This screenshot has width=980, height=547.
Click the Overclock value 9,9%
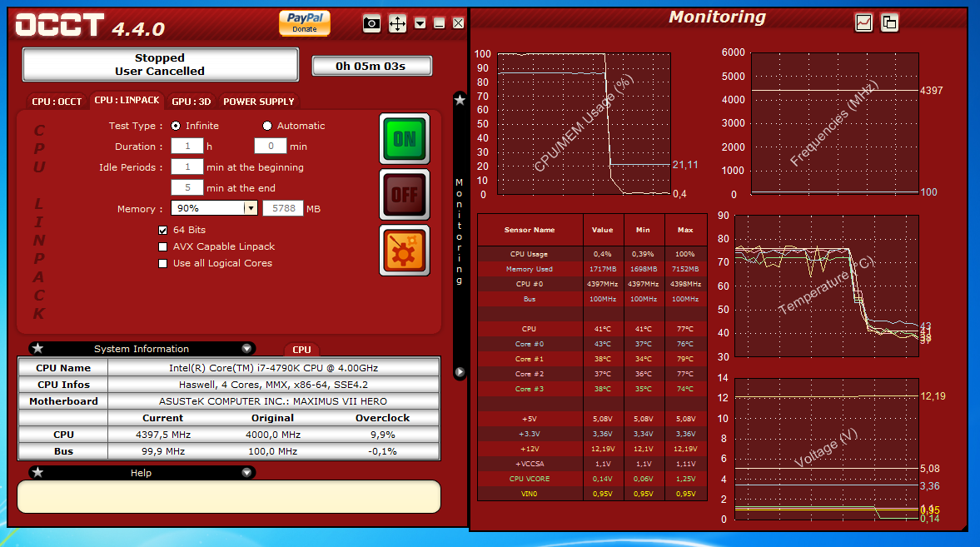(382, 435)
